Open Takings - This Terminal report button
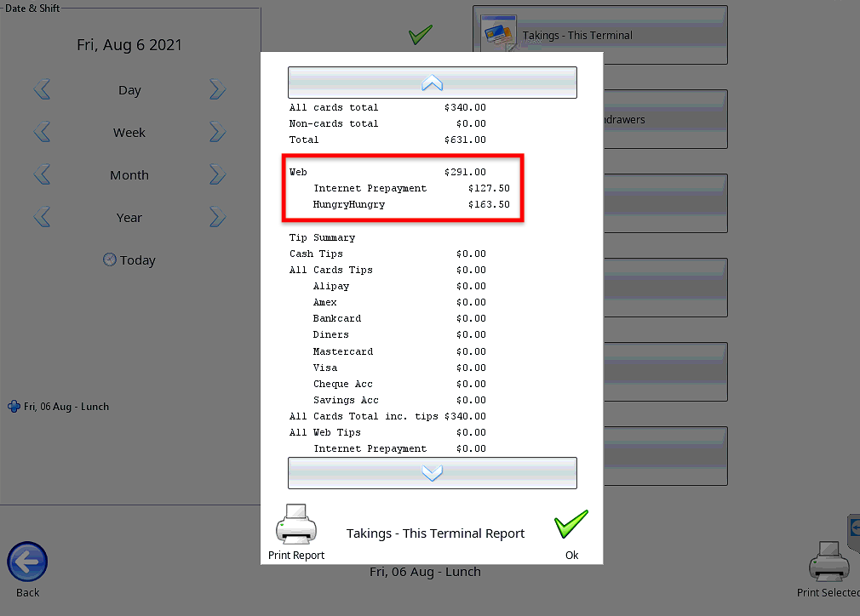 pyautogui.click(x=600, y=35)
